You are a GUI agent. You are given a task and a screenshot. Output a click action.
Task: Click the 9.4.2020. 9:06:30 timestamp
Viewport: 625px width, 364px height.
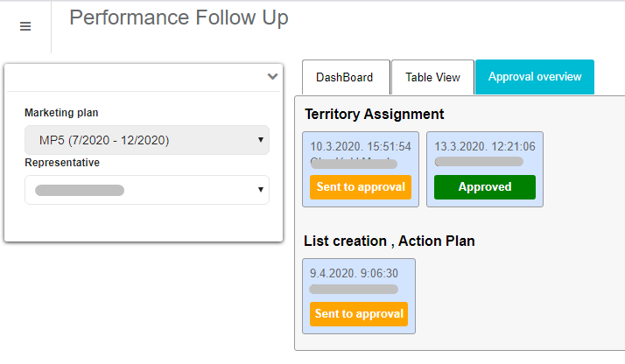(x=355, y=273)
